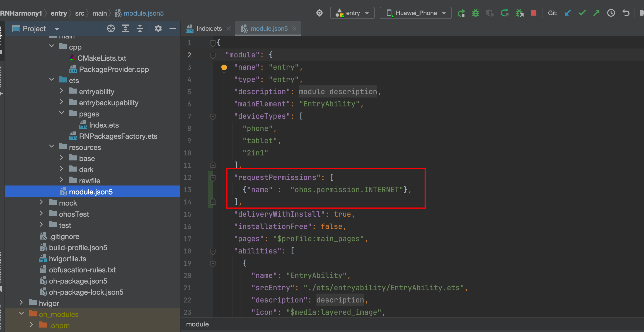
Task: Select module.json5 in the Project tree
Action: 93,192
